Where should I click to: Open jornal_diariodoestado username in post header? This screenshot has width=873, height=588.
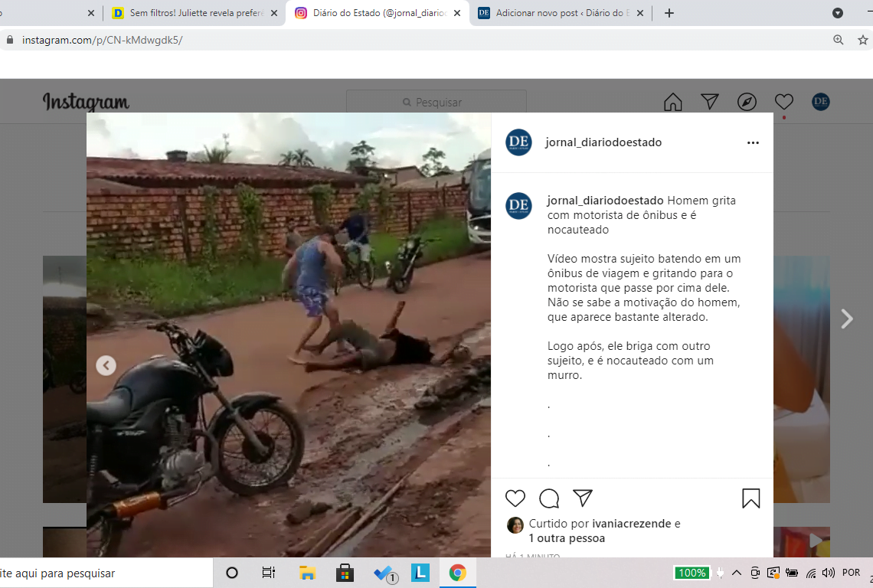[603, 142]
